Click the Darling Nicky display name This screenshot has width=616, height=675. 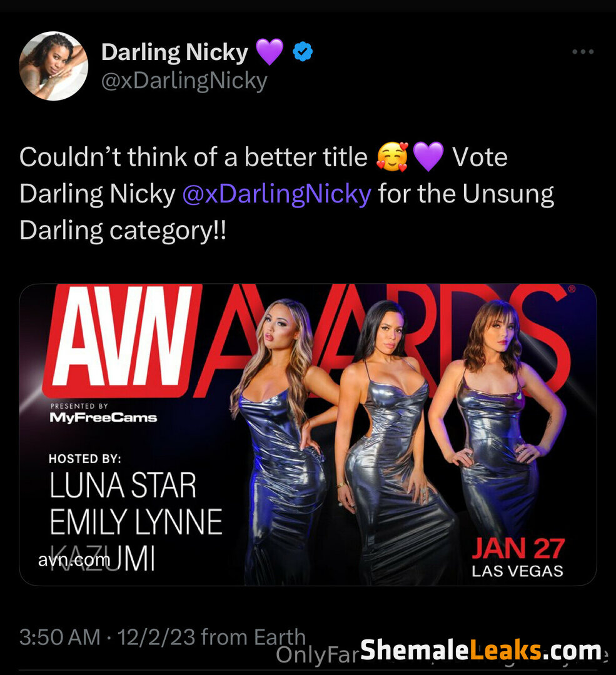click(174, 52)
